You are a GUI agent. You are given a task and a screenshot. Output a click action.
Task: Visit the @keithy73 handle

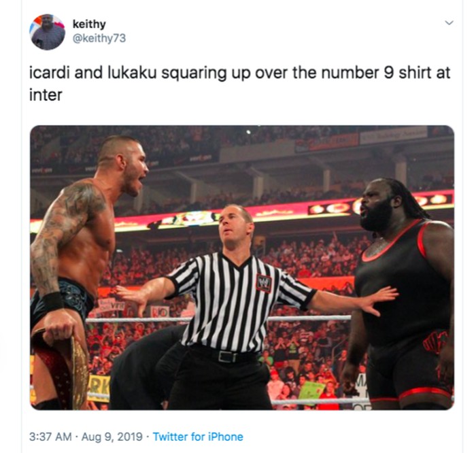(99, 39)
